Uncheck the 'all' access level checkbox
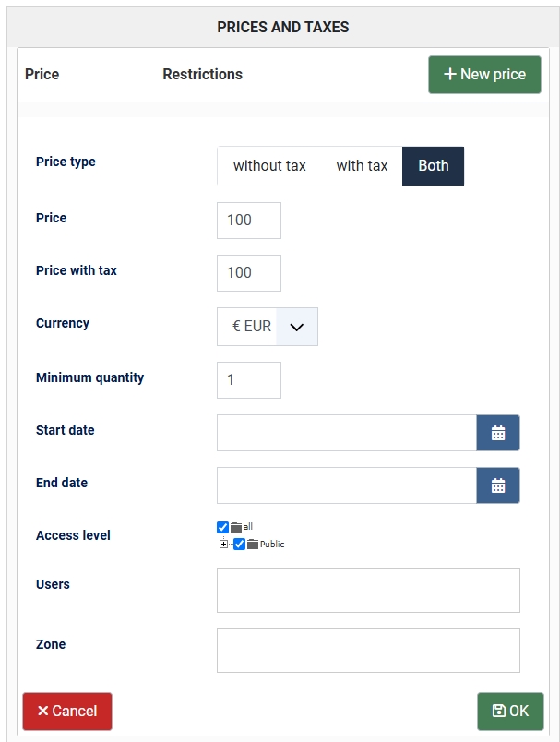Viewport: 560px width, 742px height. point(222,527)
